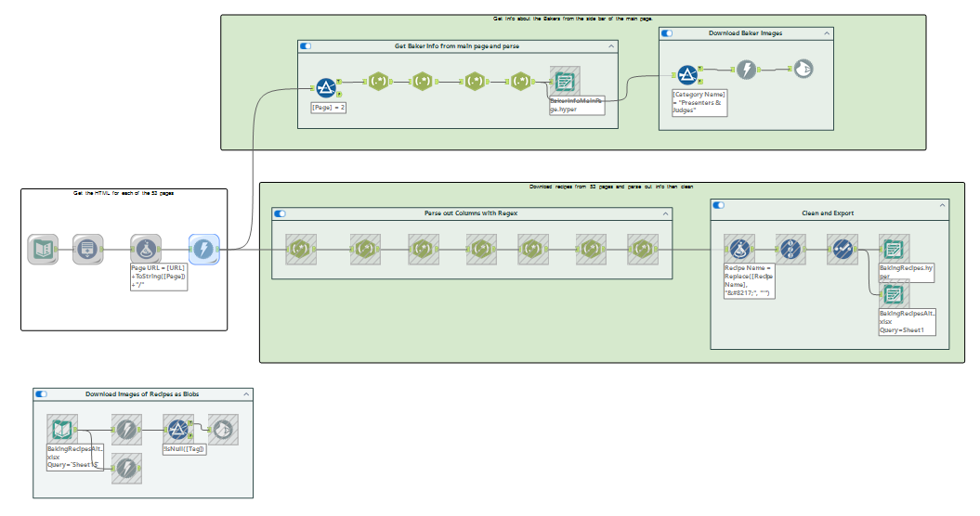980x516 pixels.
Task: Select lower Download tool in Recipes as Blobs
Action: (127, 469)
